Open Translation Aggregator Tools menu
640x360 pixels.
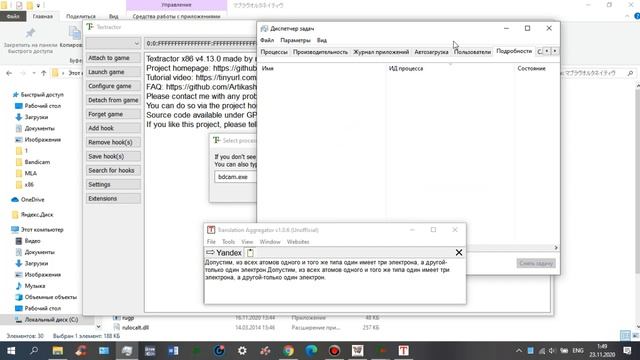(228, 242)
